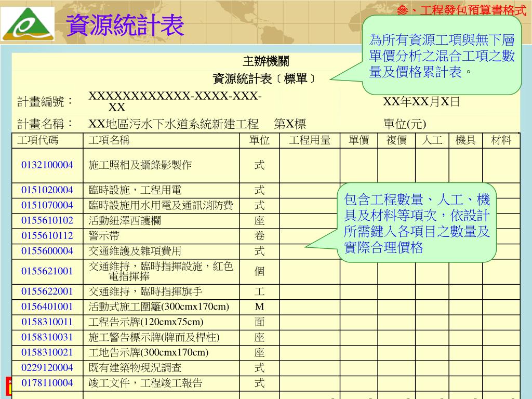Click item code 0155622001
This screenshot has height=399, width=532.
tap(47, 291)
